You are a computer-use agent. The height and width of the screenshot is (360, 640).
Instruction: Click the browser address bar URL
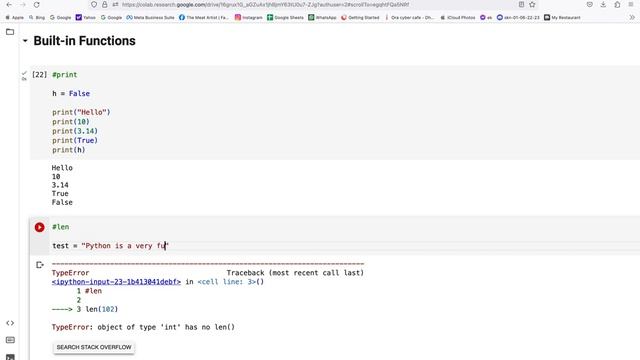(x=265, y=4)
